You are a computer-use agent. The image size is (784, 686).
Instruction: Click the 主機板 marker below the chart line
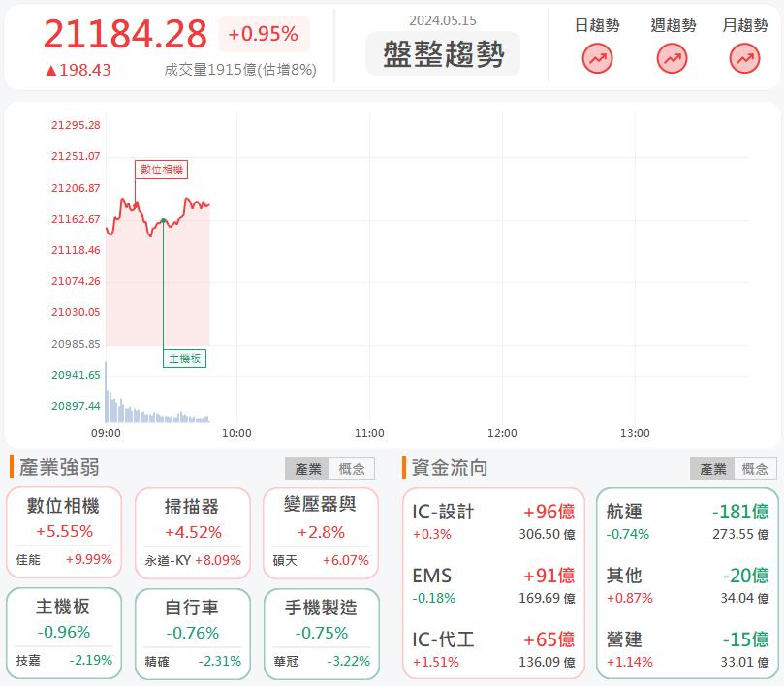coord(184,359)
